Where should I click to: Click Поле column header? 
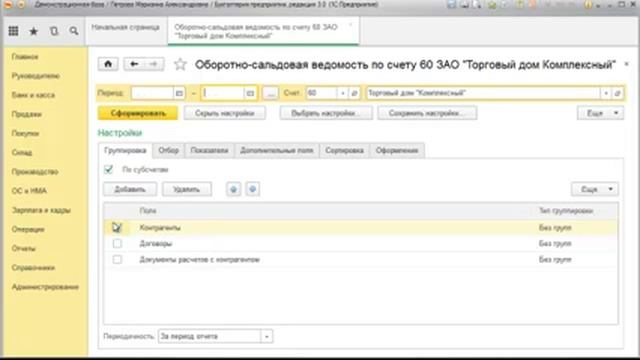point(148,211)
